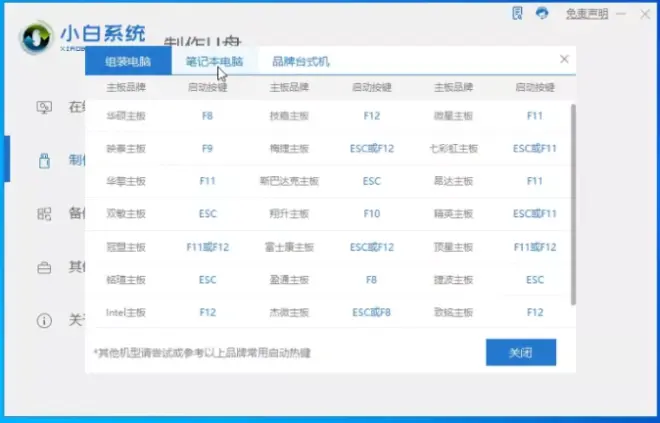This screenshot has width=660, height=423.
Task: Click the 华硕主板 cell
Action: pos(126,116)
